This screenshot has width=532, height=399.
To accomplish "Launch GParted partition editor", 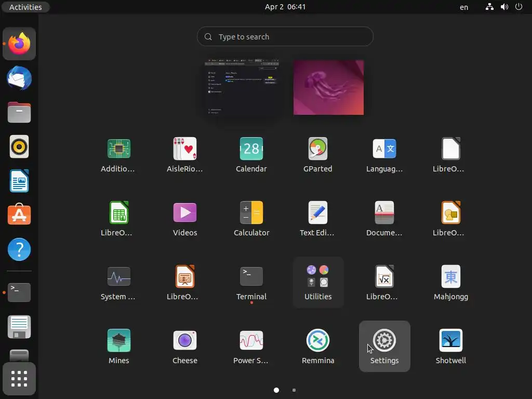I will point(318,149).
